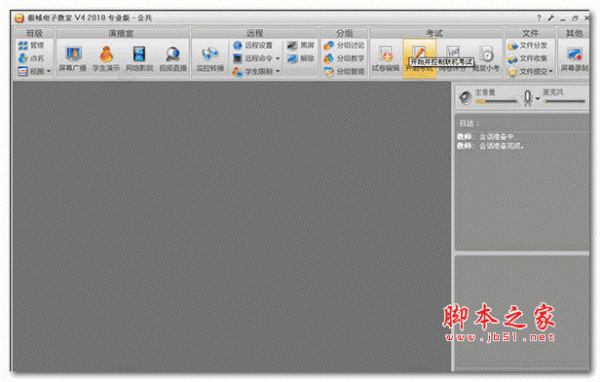The height and width of the screenshot is (382, 600).
Task: Click the 班级 group header
Action: click(x=34, y=33)
